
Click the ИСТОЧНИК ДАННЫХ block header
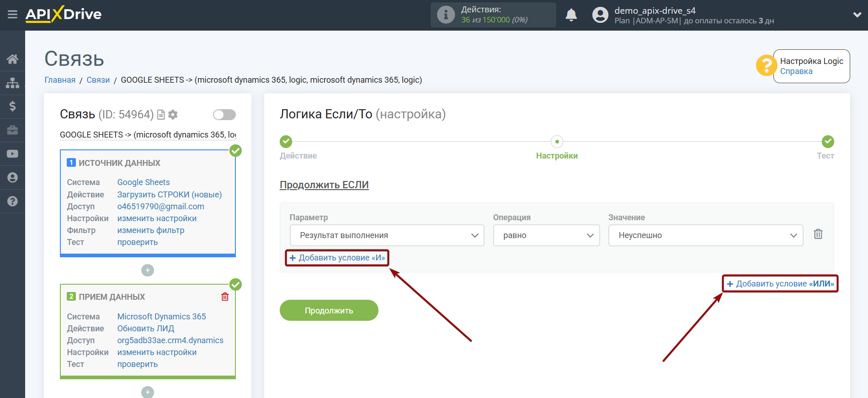119,163
